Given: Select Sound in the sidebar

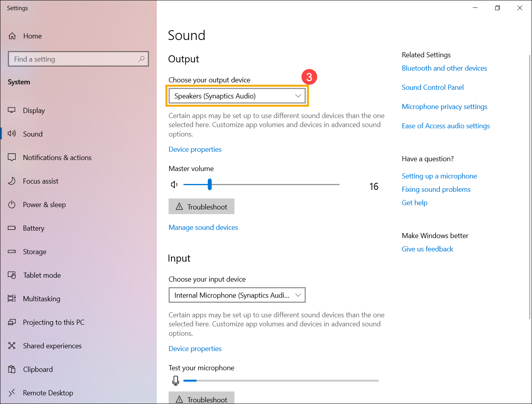Looking at the screenshot, I should coord(78,134).
